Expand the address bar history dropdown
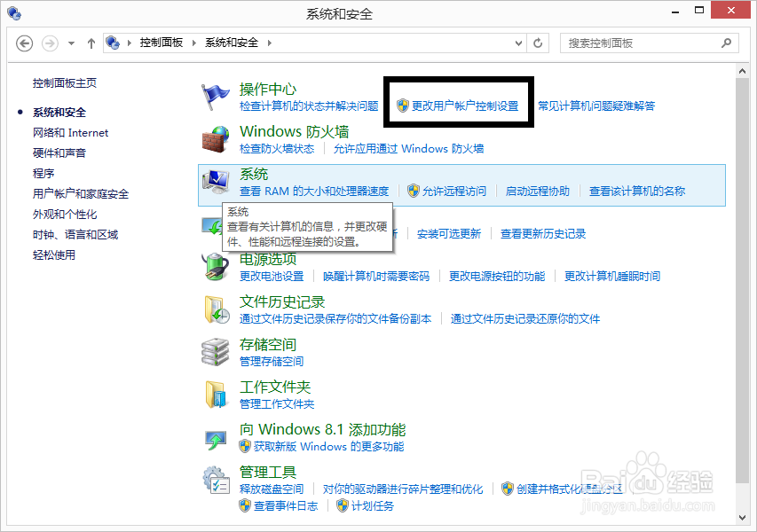This screenshot has width=757, height=532. click(518, 43)
